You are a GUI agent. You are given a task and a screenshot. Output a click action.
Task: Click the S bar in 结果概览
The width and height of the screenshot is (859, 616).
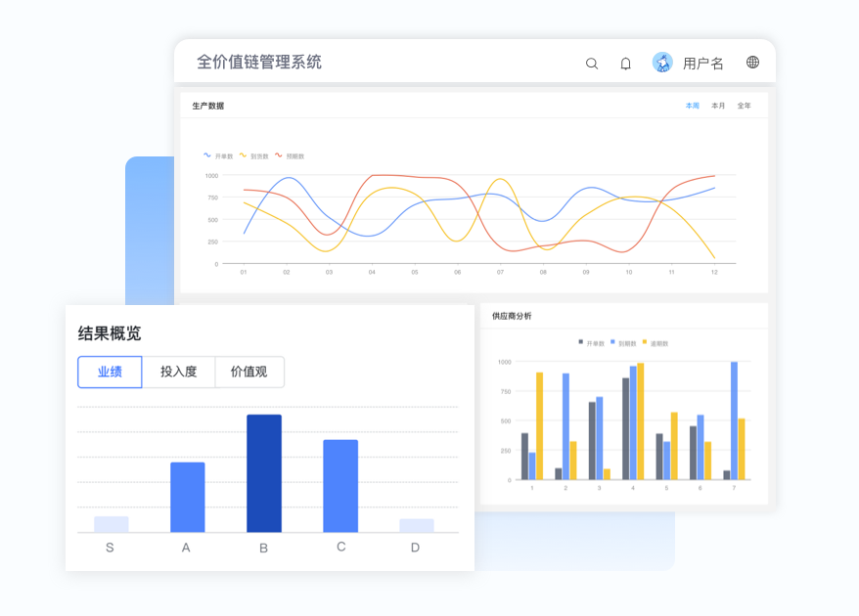coord(112,524)
